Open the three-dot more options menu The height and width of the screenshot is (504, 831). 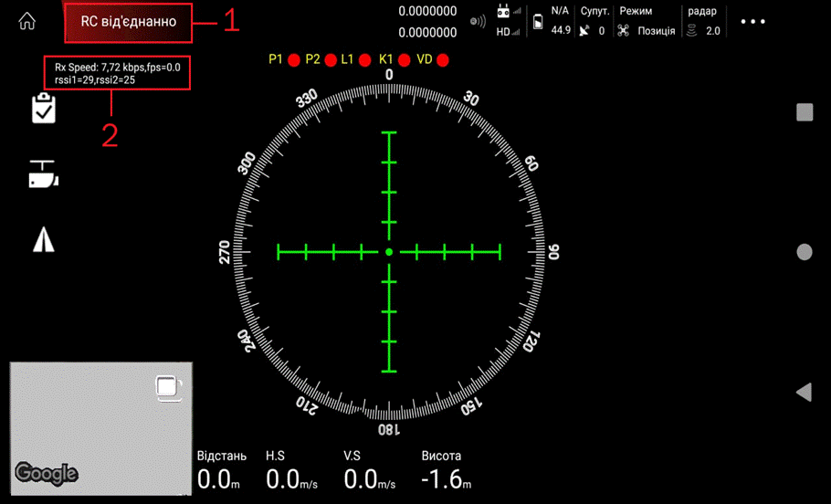(x=753, y=22)
